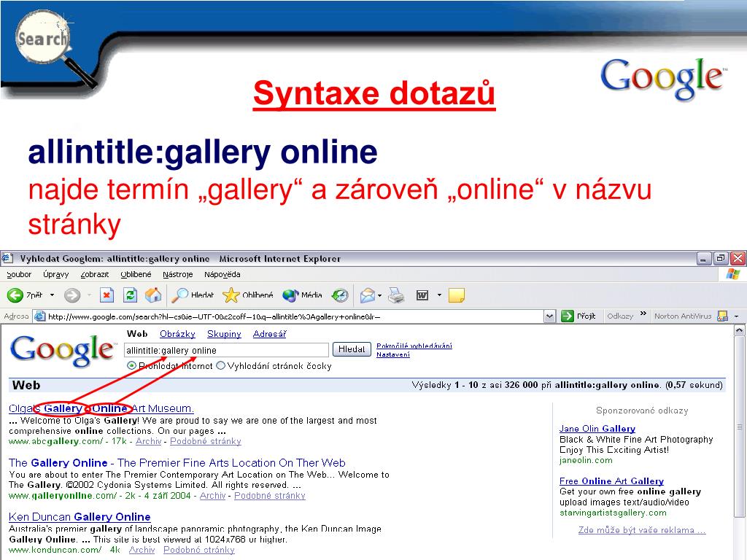
Task: Stop page loading with the red X icon
Action: [x=107, y=295]
